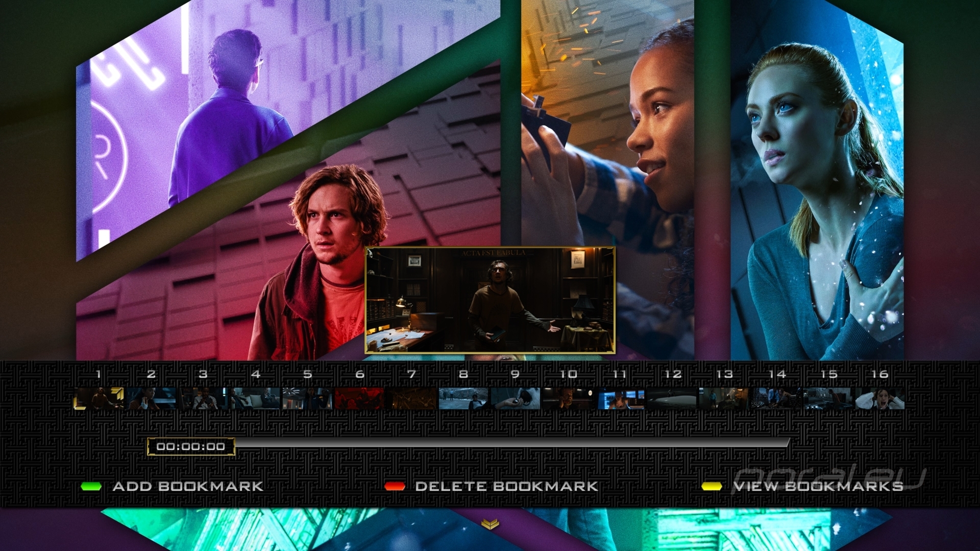Click the 00:00:00 timecode box

[191, 447]
